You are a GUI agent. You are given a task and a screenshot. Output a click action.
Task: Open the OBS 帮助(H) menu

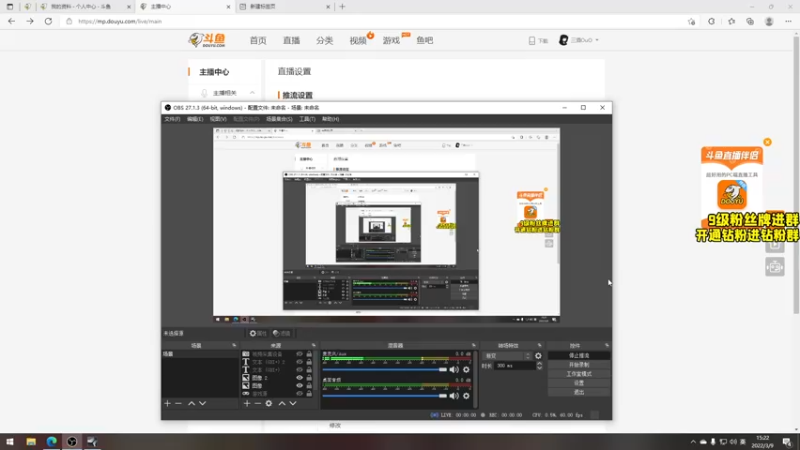coord(331,119)
